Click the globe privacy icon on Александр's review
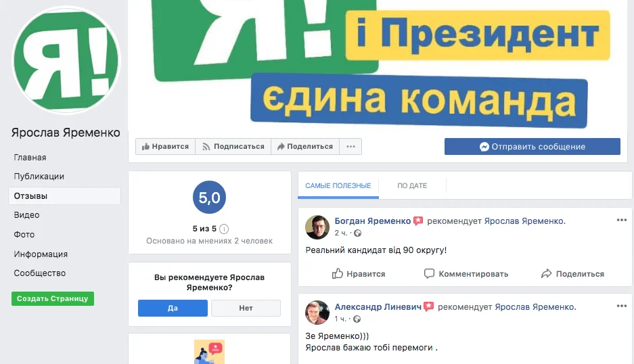Screen dimensions: 634x364 coord(357,319)
